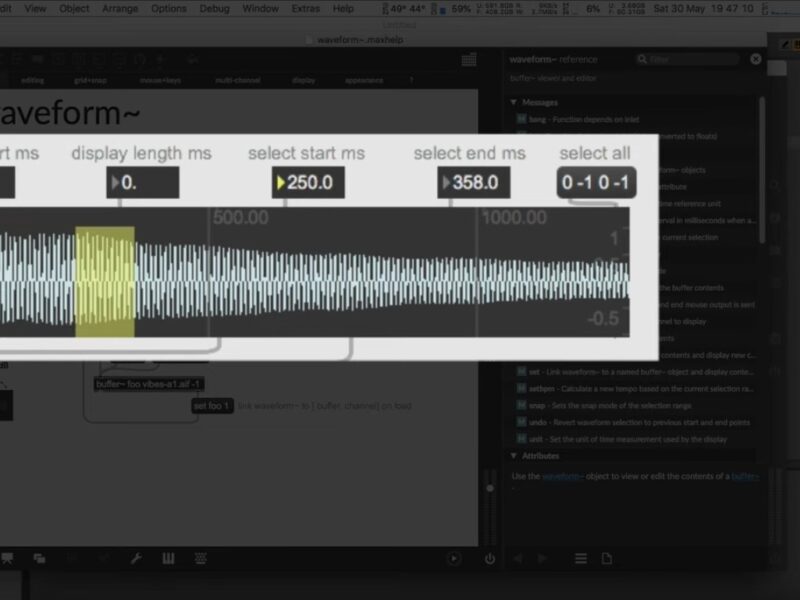Open the Arrange menu
800x600 pixels.
click(120, 8)
